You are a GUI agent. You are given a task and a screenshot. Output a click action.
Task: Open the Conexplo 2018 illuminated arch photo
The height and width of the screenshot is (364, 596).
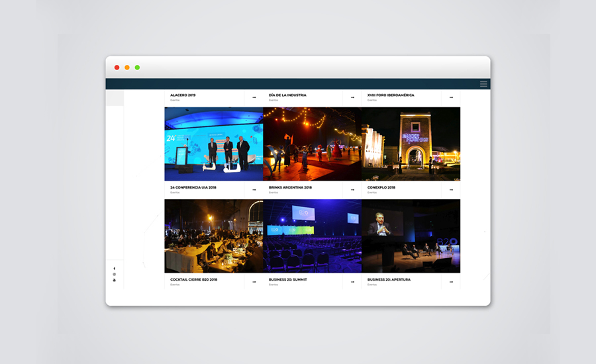click(x=411, y=144)
